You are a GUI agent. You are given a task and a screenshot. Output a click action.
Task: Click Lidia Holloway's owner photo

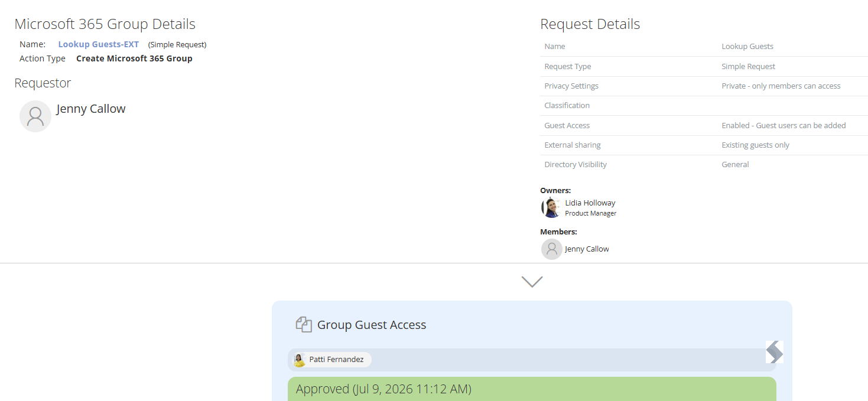[x=551, y=207]
